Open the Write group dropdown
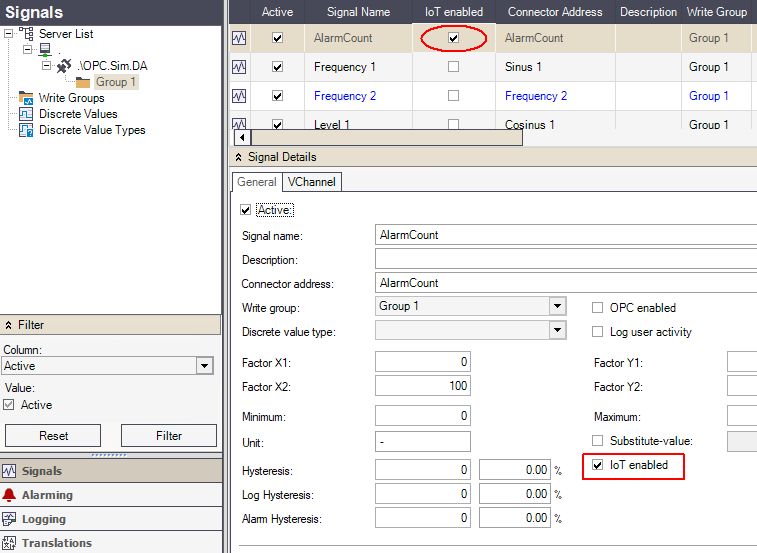Screen dimensions: 757x553 point(558,306)
